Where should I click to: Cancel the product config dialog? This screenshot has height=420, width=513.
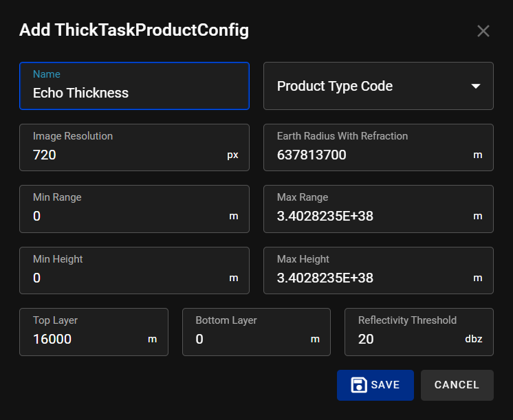[x=457, y=385]
